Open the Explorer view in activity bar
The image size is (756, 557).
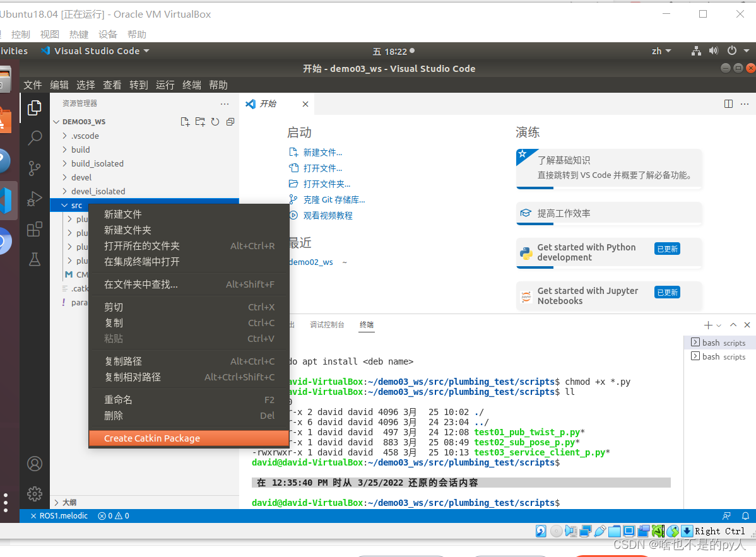coord(34,107)
